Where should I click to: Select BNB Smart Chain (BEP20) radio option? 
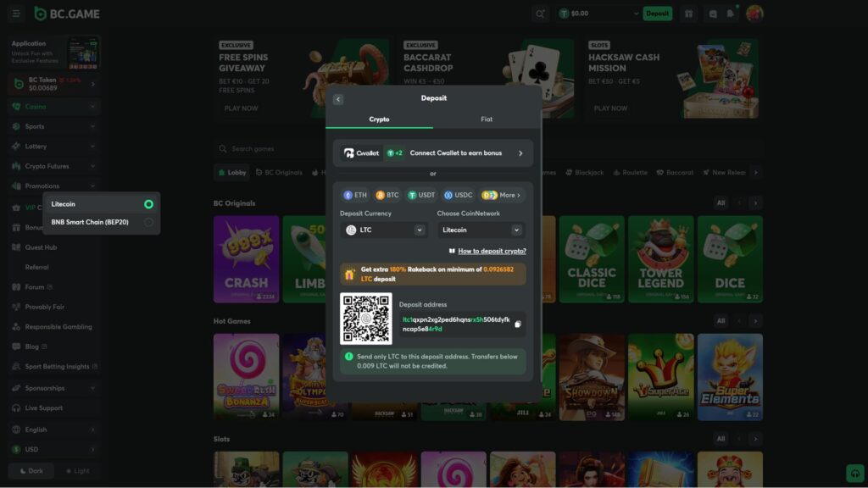[148, 223]
